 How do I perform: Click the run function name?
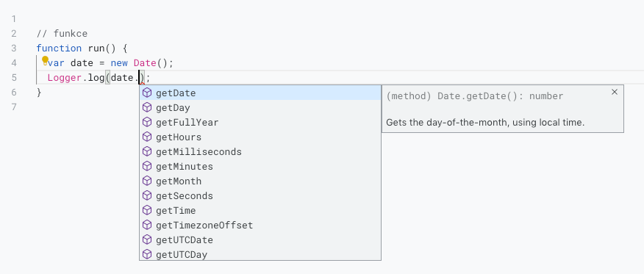pos(96,48)
